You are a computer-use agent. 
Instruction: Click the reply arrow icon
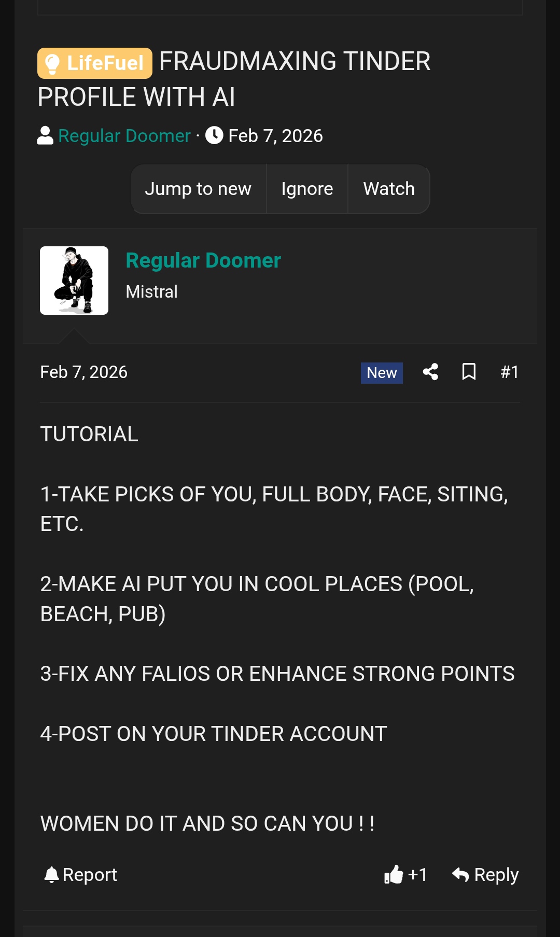(x=460, y=874)
